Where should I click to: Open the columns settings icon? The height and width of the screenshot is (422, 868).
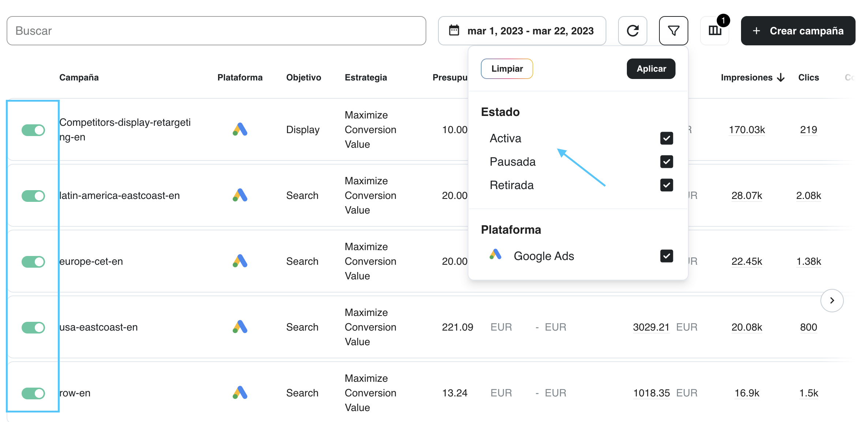click(715, 31)
